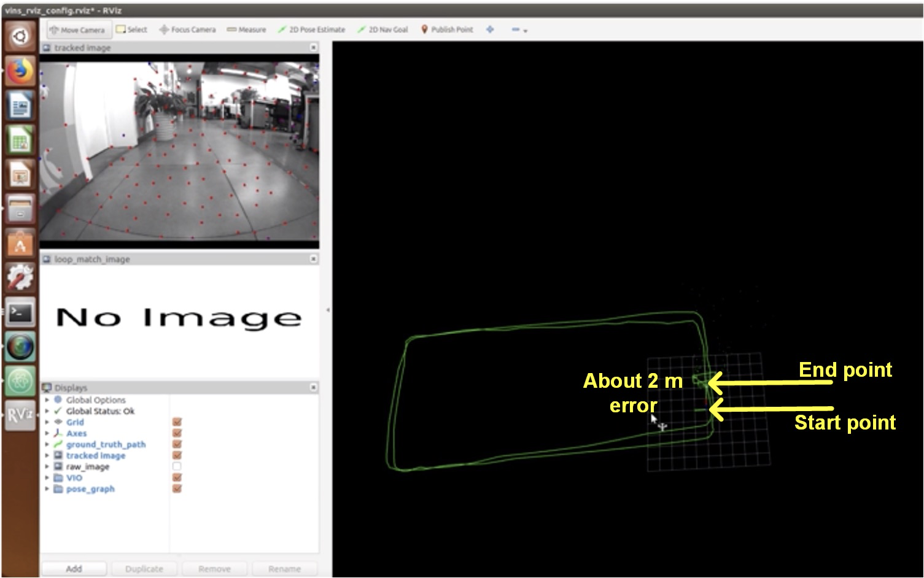Uncheck the tracked image display checkbox

point(177,455)
